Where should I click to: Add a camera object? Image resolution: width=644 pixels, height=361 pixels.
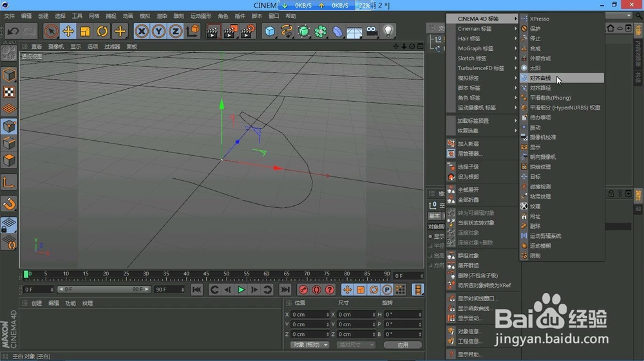point(372,31)
